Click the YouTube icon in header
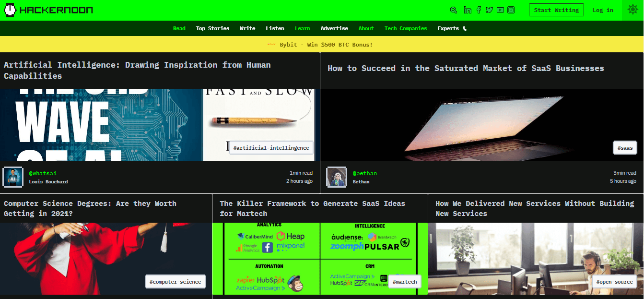The width and height of the screenshot is (644, 299). [500, 10]
